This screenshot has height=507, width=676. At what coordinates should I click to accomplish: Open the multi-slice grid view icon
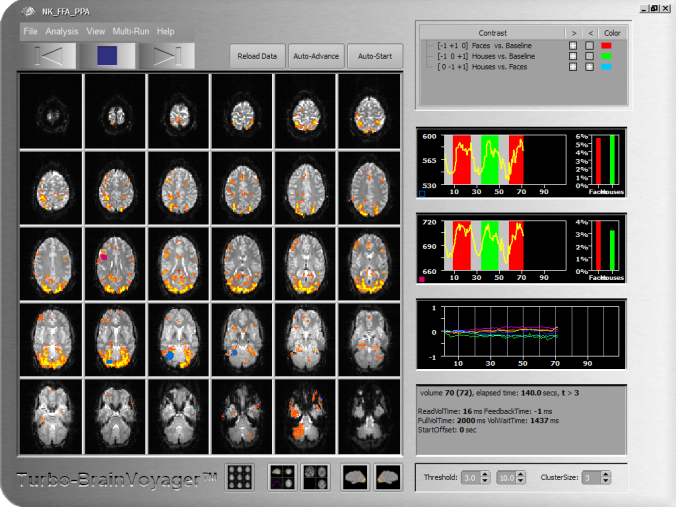tap(239, 478)
